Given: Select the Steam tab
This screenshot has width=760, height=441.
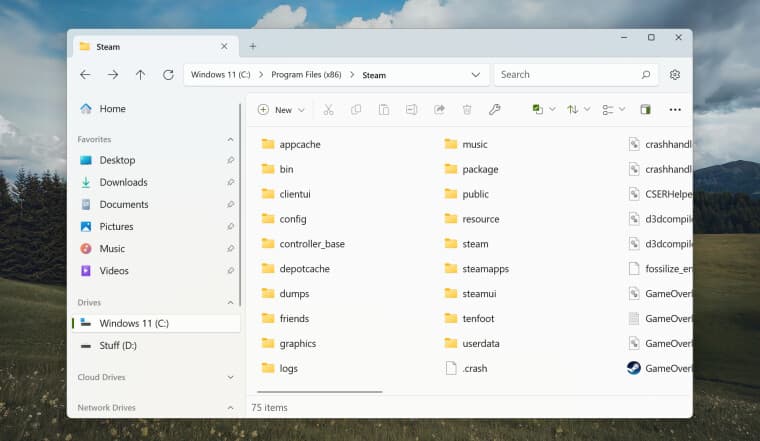Looking at the screenshot, I should click(150, 46).
